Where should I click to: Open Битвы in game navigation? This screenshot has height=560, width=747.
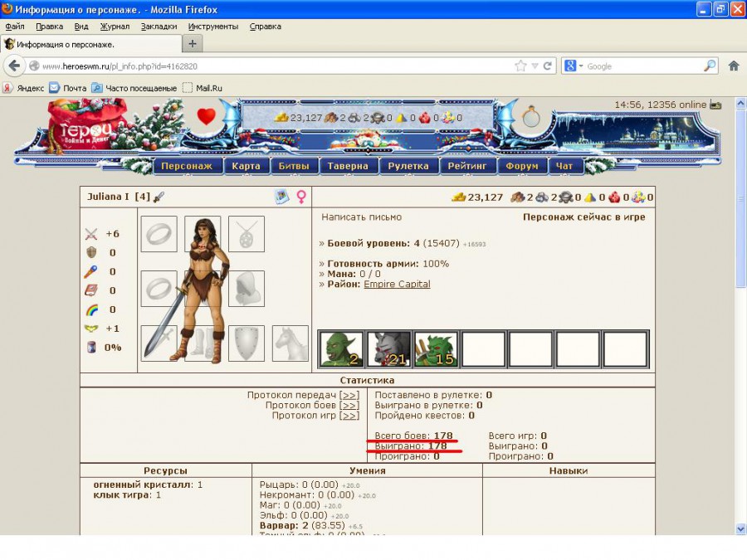tap(294, 166)
